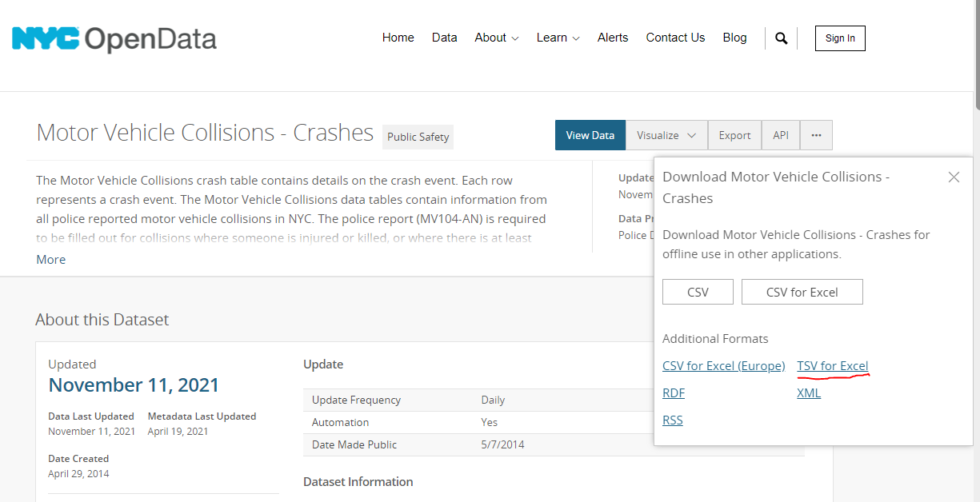Image resolution: width=980 pixels, height=502 pixels.
Task: Open the Data menu item
Action: click(x=445, y=38)
